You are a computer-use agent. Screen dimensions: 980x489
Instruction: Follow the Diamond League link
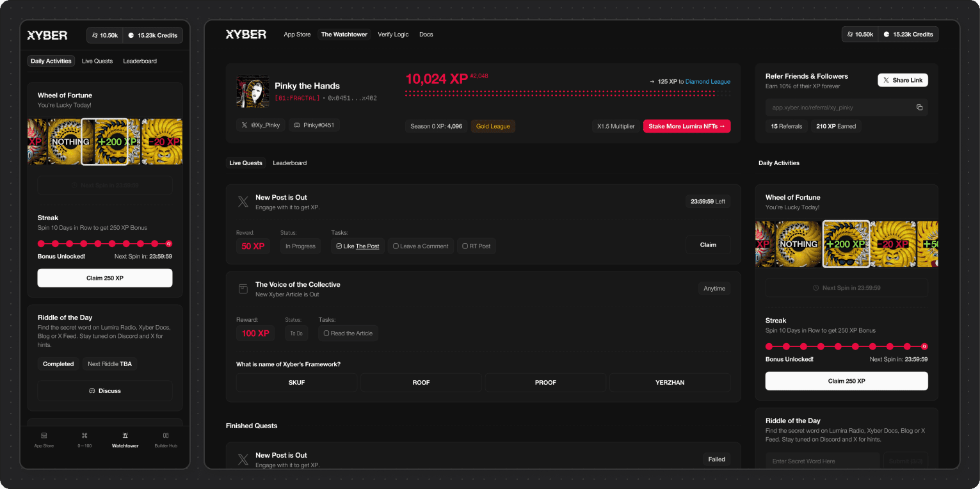[708, 82]
